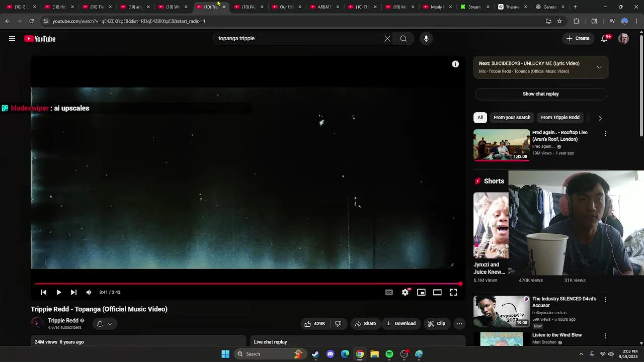Select the All filter chip
644x362 pixels.
480,118
